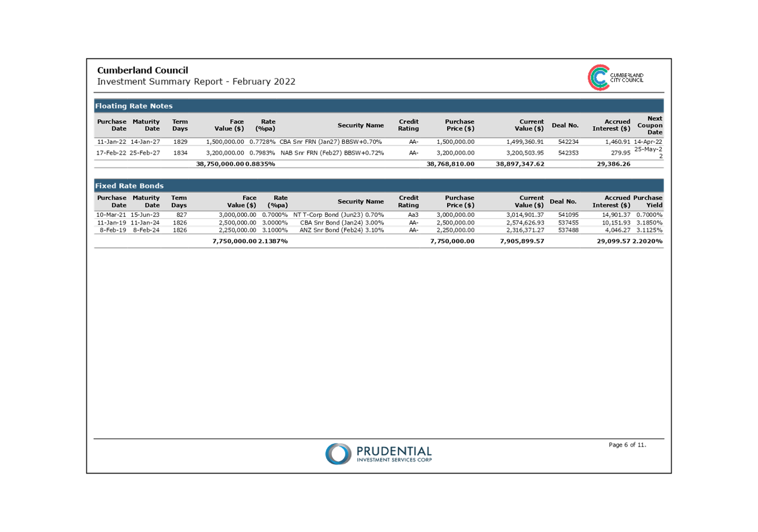Screen dimensions: 758x532
Task: Click the Cumberland City Council logo
Action: coord(615,77)
